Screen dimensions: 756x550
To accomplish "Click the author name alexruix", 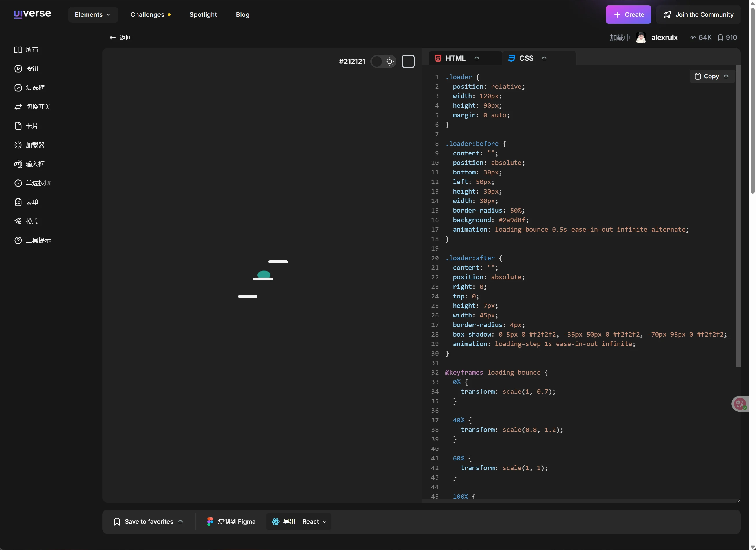I will [664, 38].
